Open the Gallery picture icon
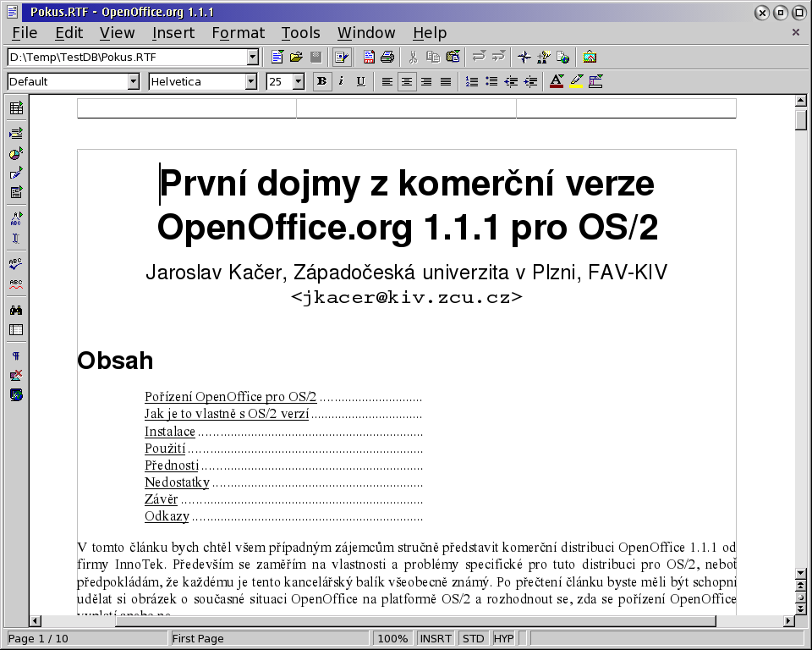812x650 pixels. (x=590, y=57)
